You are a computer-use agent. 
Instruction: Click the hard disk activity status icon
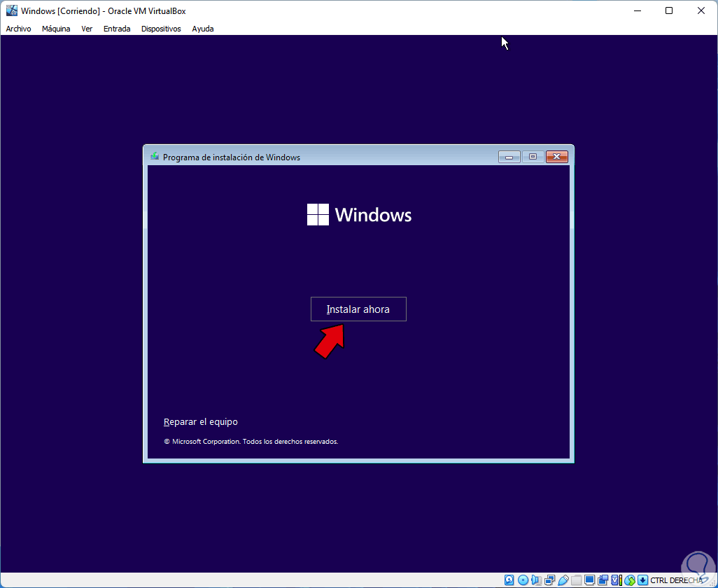coord(509,580)
